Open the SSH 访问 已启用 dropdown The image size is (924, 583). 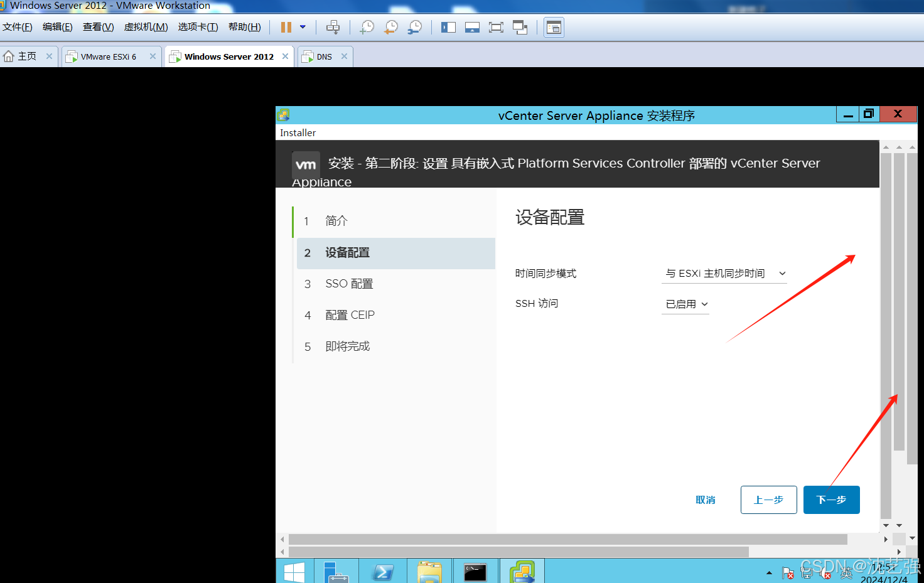point(685,304)
